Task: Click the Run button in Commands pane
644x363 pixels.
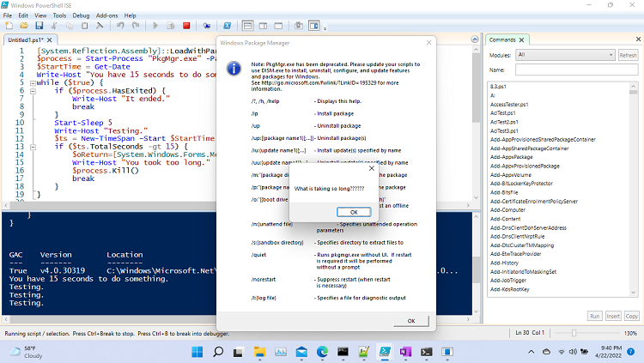Action: [595, 316]
